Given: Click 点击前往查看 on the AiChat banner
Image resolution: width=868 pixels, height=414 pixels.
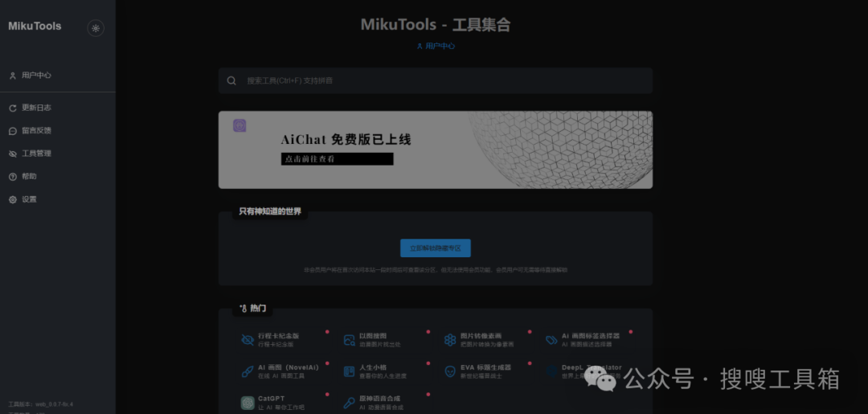Looking at the screenshot, I should click(x=337, y=159).
